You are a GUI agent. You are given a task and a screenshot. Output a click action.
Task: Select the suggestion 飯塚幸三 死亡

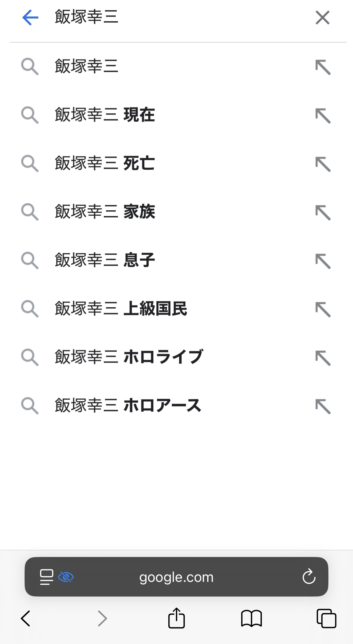tap(105, 163)
